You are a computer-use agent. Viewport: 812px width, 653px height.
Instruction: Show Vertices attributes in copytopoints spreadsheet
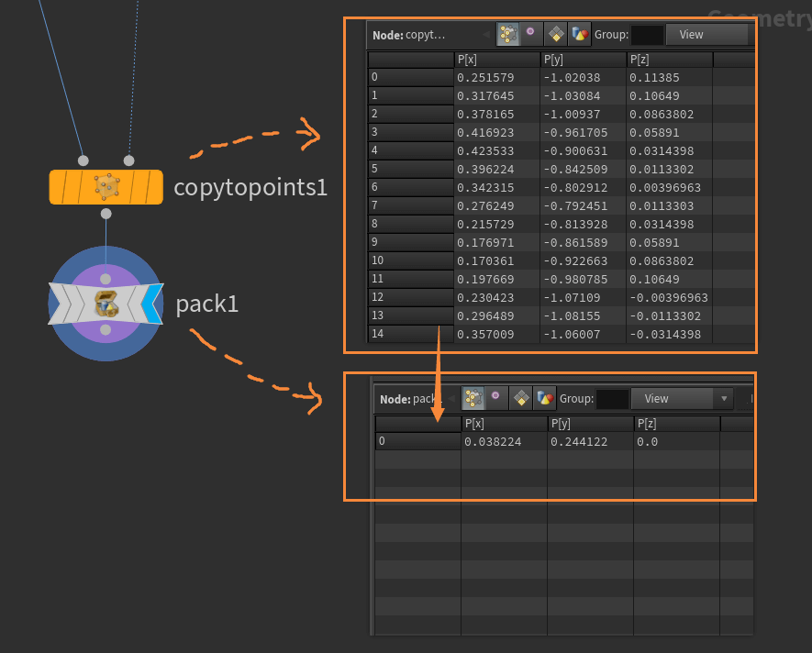(531, 35)
